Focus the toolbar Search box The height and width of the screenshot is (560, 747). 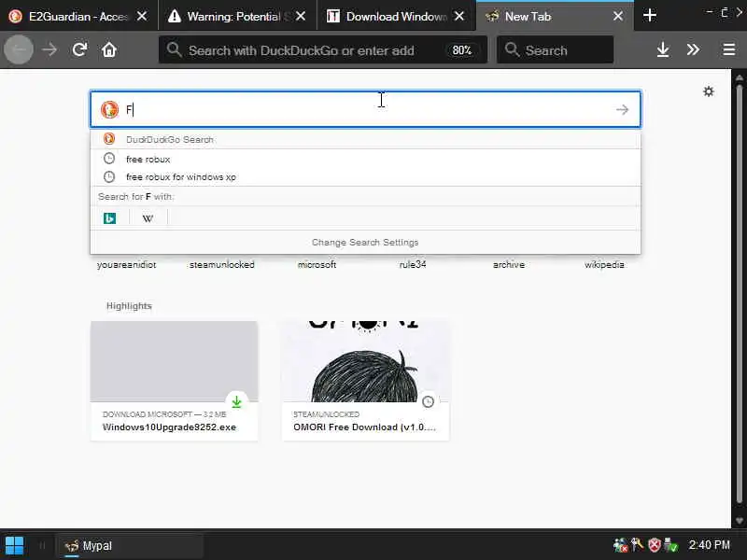click(555, 50)
